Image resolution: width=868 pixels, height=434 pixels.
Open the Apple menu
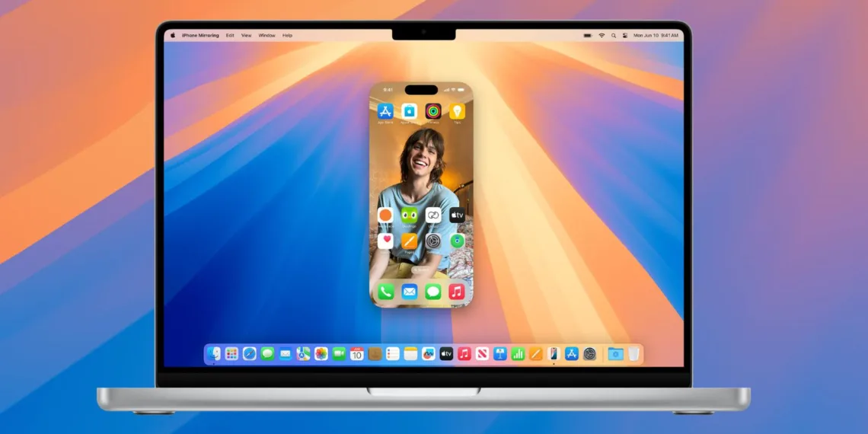coord(173,36)
